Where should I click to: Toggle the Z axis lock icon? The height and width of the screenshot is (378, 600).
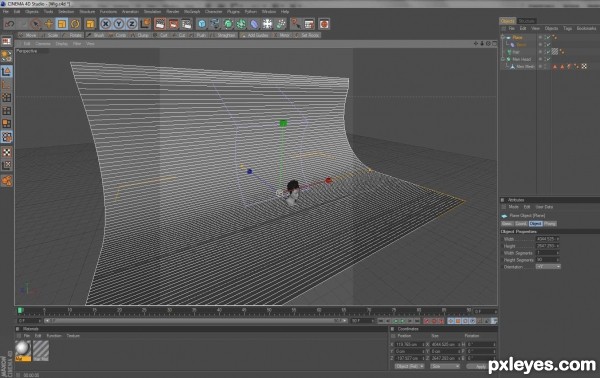132,24
